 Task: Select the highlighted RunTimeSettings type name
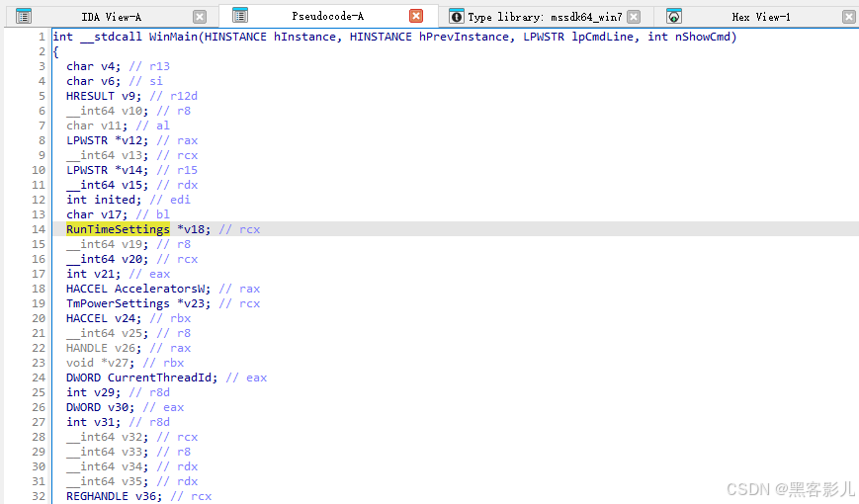tap(118, 229)
